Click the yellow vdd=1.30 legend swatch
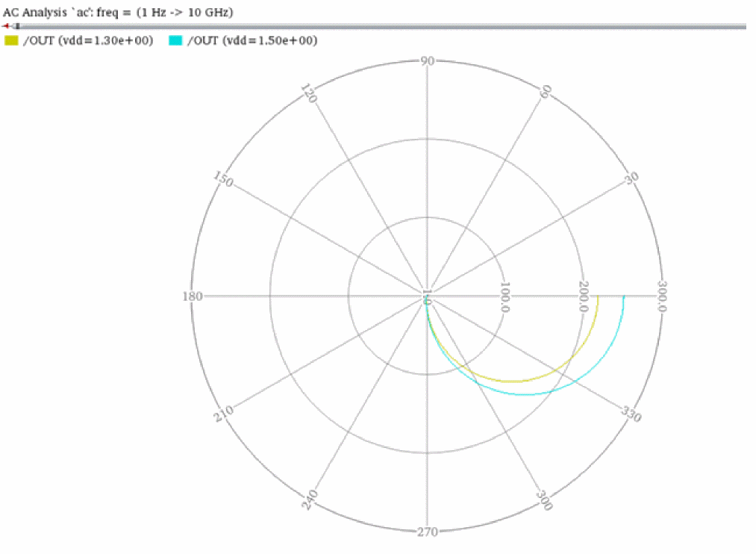This screenshot has width=756, height=554. click(x=11, y=40)
